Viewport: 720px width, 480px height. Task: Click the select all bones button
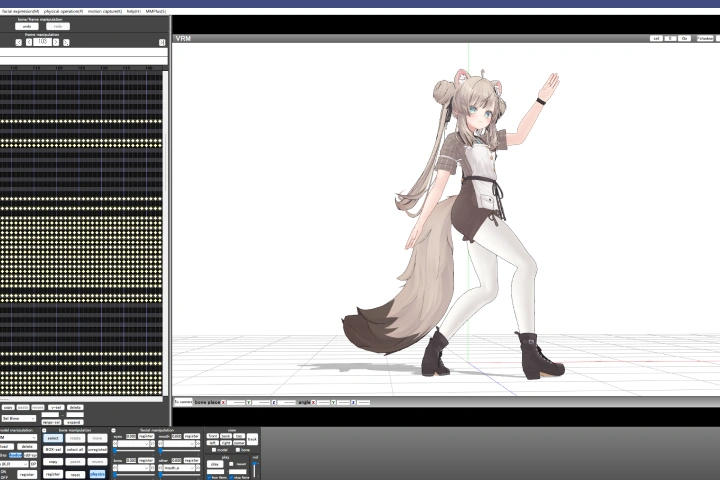pos(75,450)
